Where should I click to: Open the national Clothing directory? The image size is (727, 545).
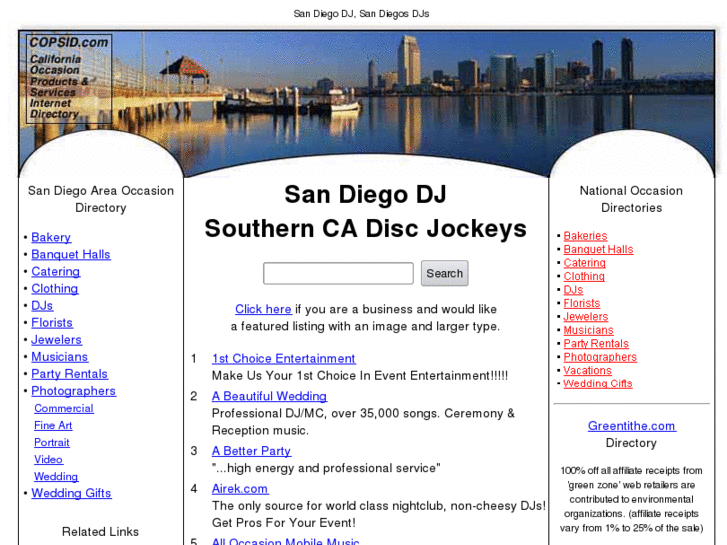pyautogui.click(x=584, y=276)
